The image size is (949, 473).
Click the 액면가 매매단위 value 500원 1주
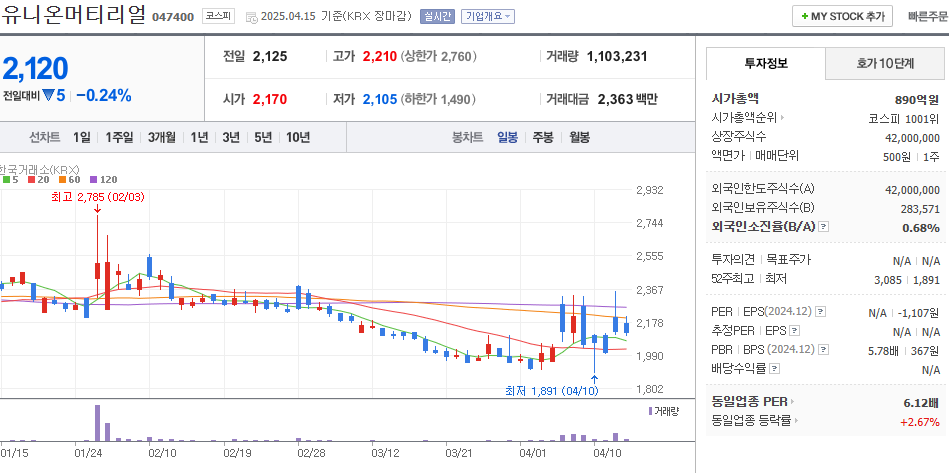tap(911, 157)
